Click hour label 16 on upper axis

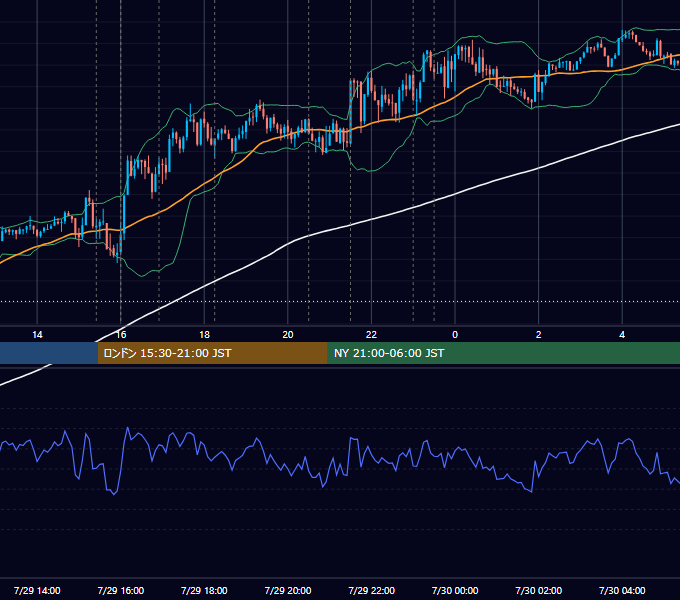121,334
